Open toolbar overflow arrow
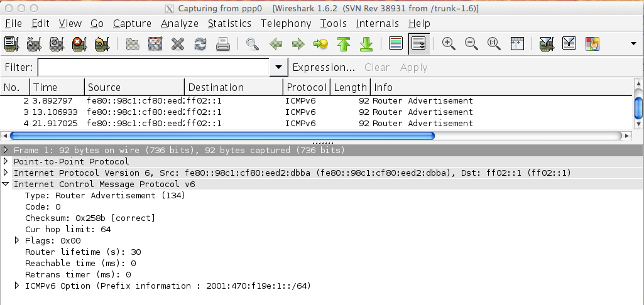The height and width of the screenshot is (305, 644). [633, 43]
